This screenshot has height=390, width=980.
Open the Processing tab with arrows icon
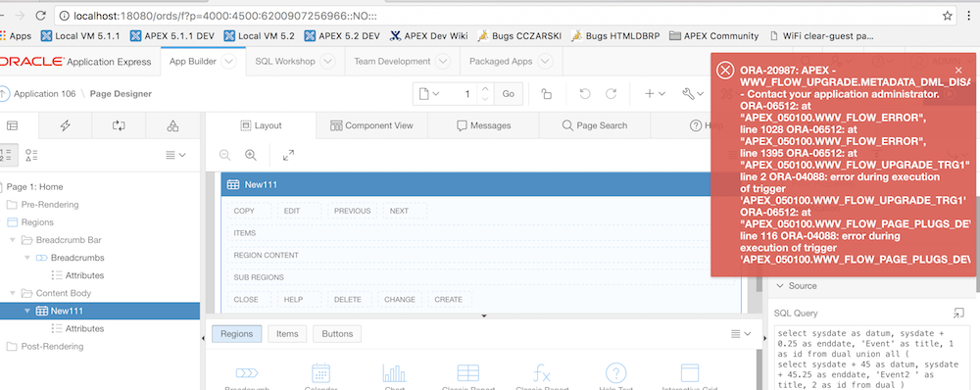tap(119, 125)
